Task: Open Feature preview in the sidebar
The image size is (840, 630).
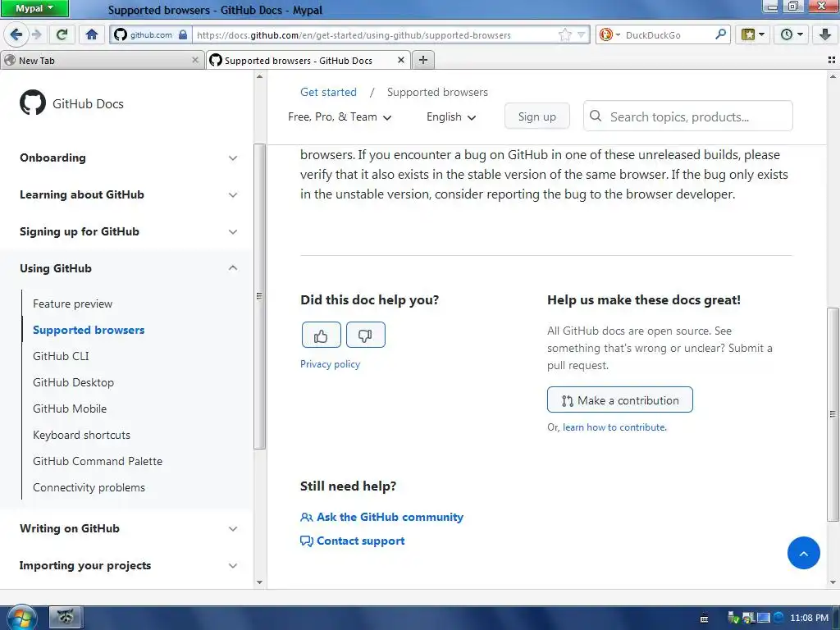Action: click(x=72, y=304)
